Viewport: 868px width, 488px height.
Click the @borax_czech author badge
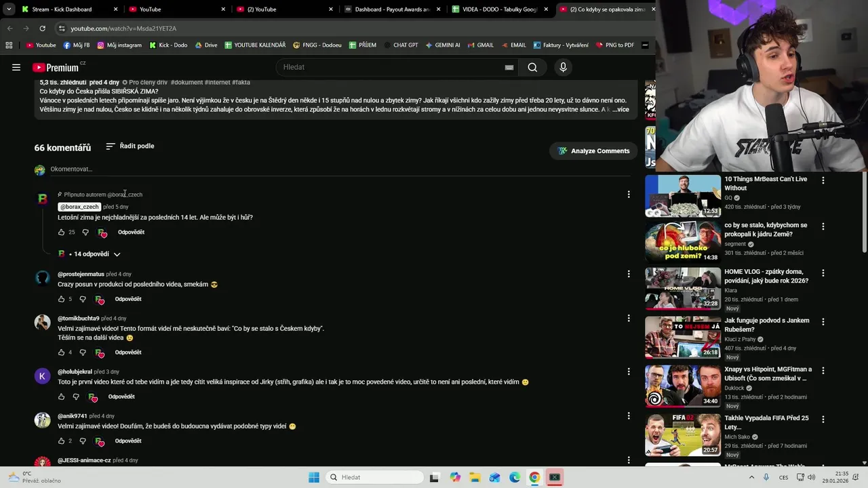coord(80,207)
